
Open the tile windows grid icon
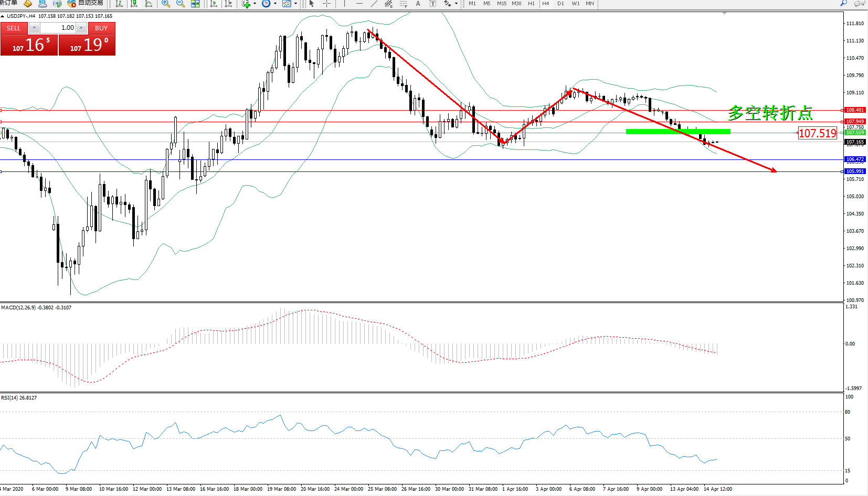pos(195,4)
